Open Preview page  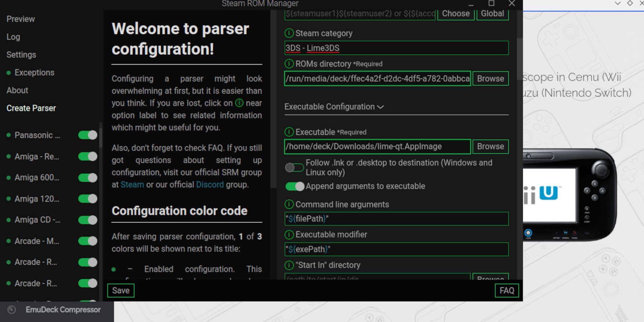coord(20,19)
